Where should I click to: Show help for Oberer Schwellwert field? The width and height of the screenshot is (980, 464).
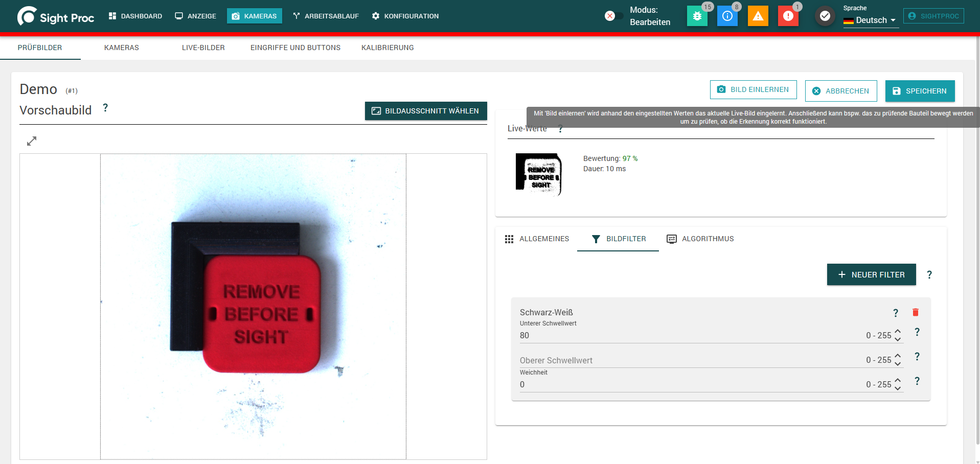pyautogui.click(x=917, y=357)
